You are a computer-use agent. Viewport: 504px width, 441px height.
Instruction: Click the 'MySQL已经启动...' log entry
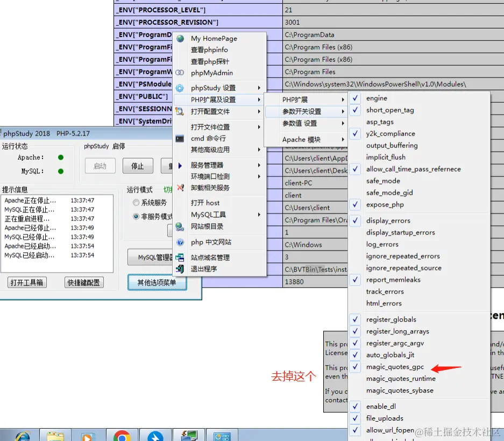pos(49,255)
